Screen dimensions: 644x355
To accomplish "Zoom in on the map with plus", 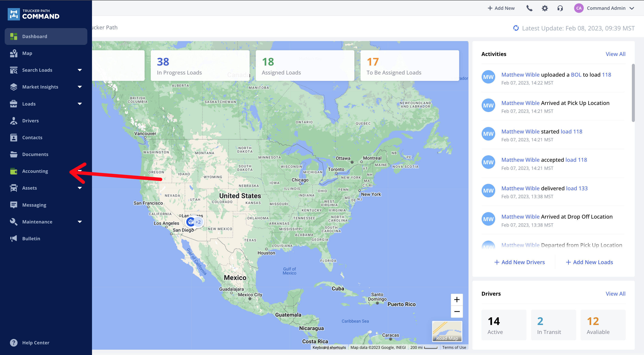I will tap(457, 299).
